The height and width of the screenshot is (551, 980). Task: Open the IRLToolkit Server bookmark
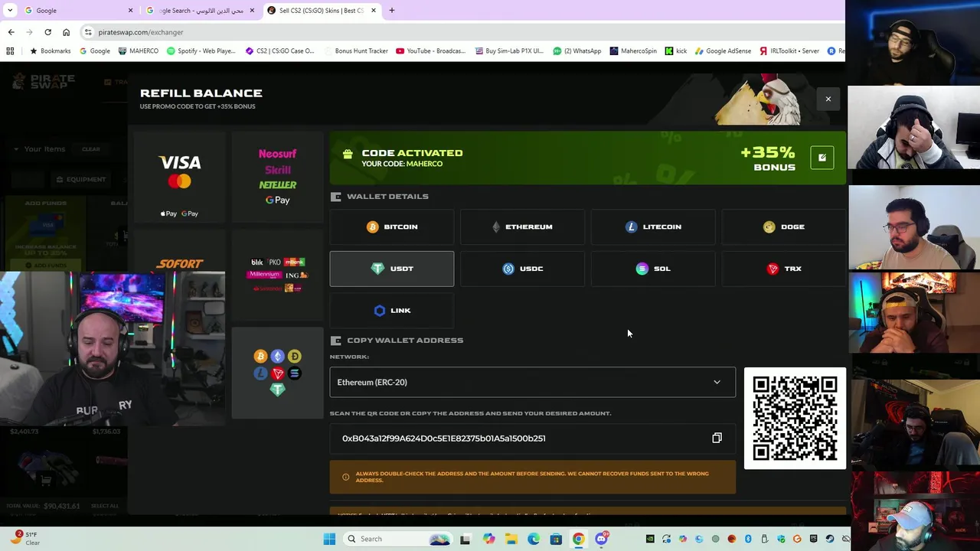pyautogui.click(x=789, y=51)
